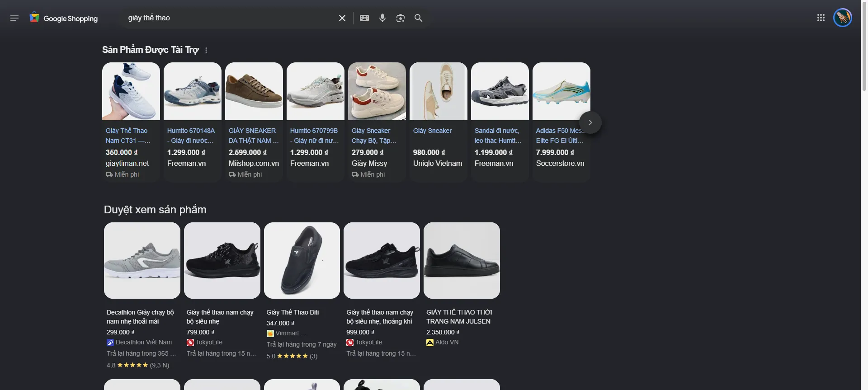This screenshot has height=390, width=868.
Task: Open Humtto 670799B product link
Action: click(x=314, y=136)
